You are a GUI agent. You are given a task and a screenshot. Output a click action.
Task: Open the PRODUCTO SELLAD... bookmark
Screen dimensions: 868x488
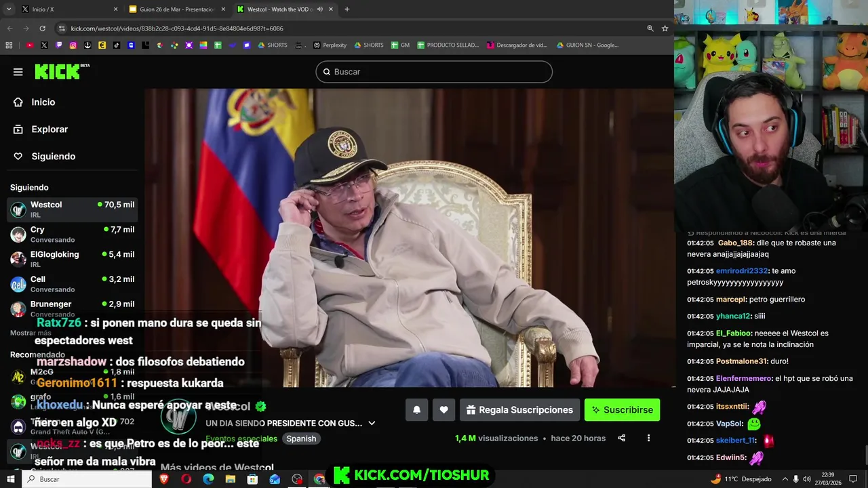point(448,45)
